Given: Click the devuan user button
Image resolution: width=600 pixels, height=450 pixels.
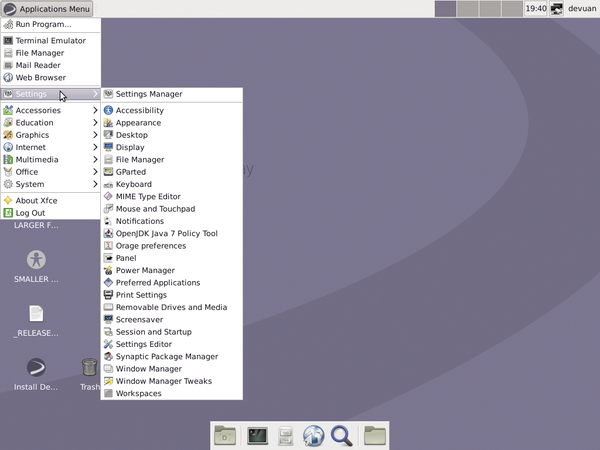Looking at the screenshot, I should 582,8.
